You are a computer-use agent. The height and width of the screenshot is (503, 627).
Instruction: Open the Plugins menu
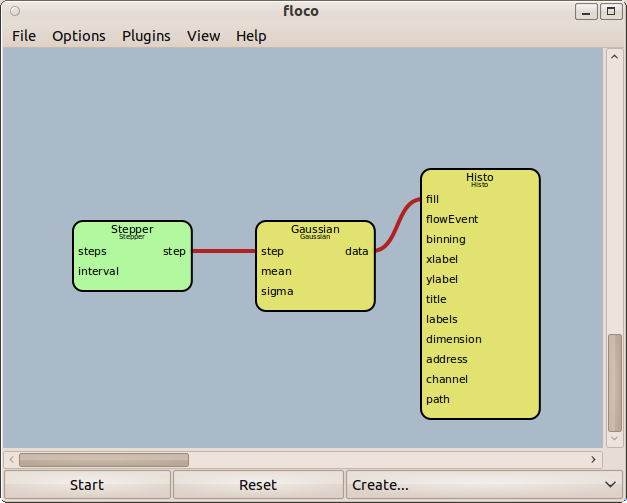(146, 36)
